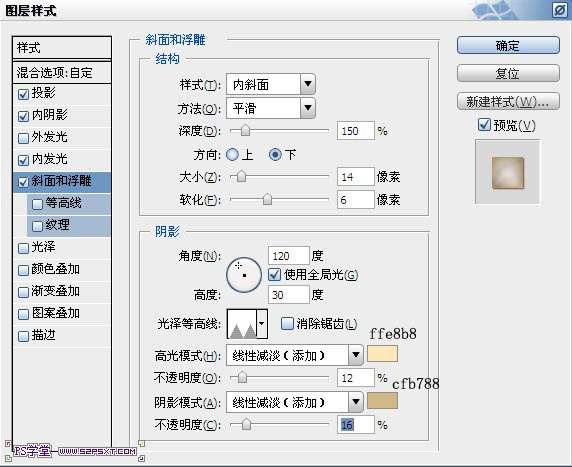Toggle the 预览 preview checkbox
This screenshot has width=572, height=467.
[484, 125]
